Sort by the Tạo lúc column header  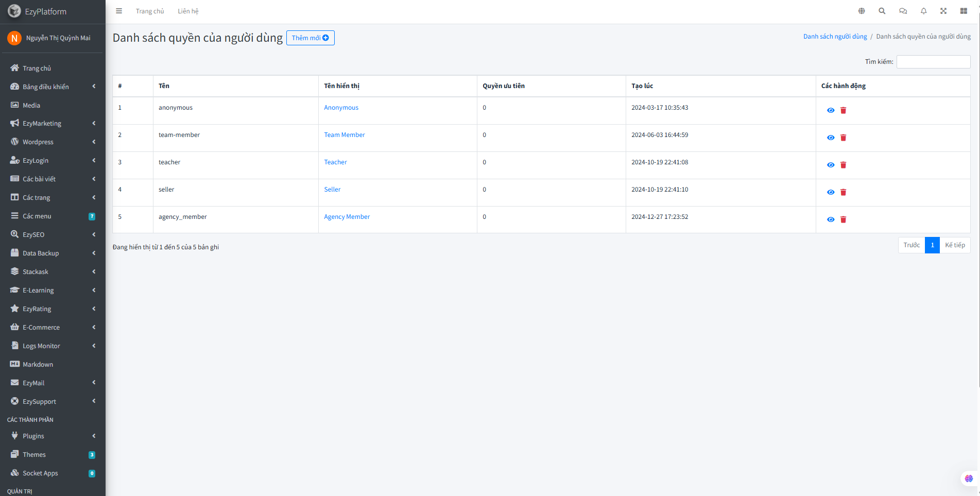(720, 86)
